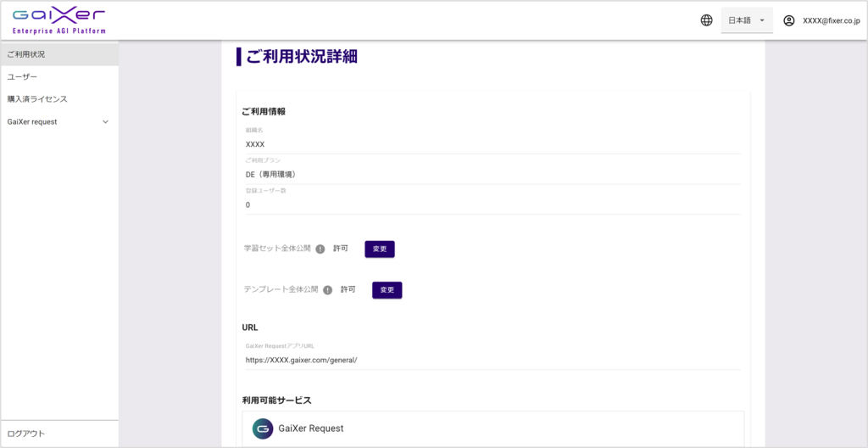Viewport: 868px width, 448px height.
Task: Click the 登録ユーザー数 field
Action: pos(492,205)
